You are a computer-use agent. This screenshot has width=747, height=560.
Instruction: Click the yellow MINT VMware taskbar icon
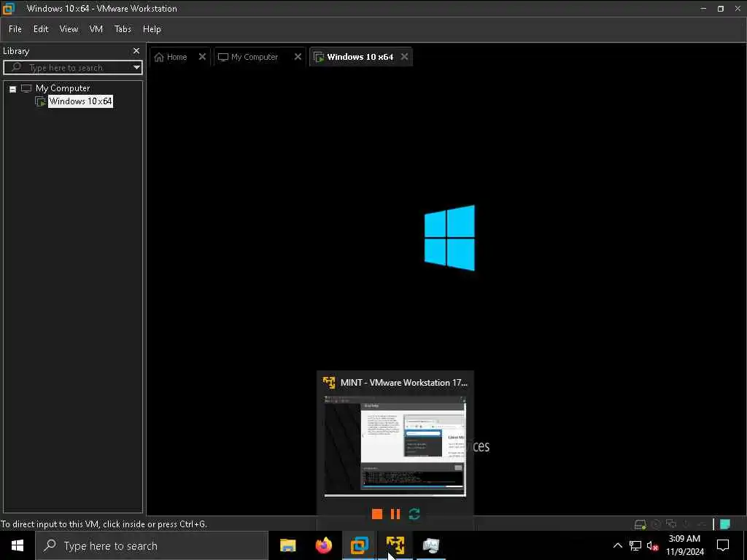pyautogui.click(x=395, y=545)
